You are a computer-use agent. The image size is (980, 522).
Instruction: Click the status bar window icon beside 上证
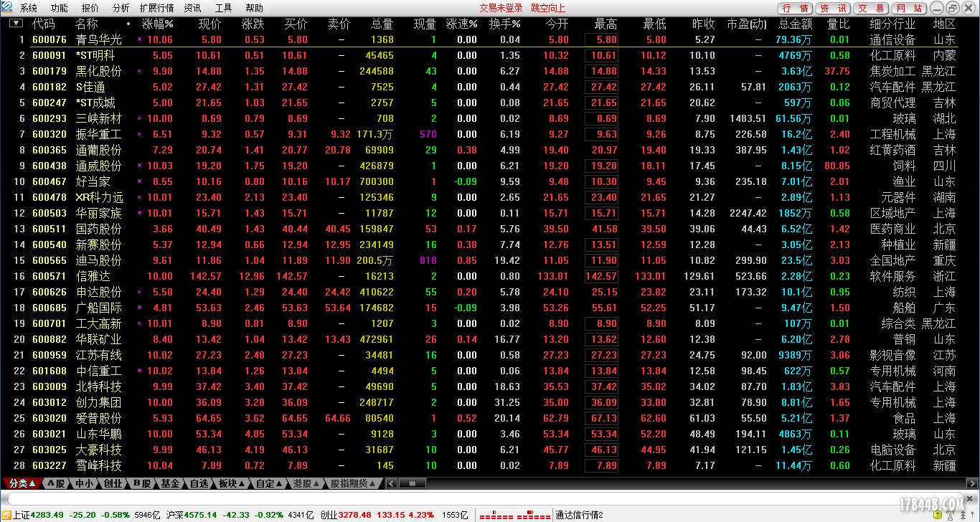pos(6,515)
